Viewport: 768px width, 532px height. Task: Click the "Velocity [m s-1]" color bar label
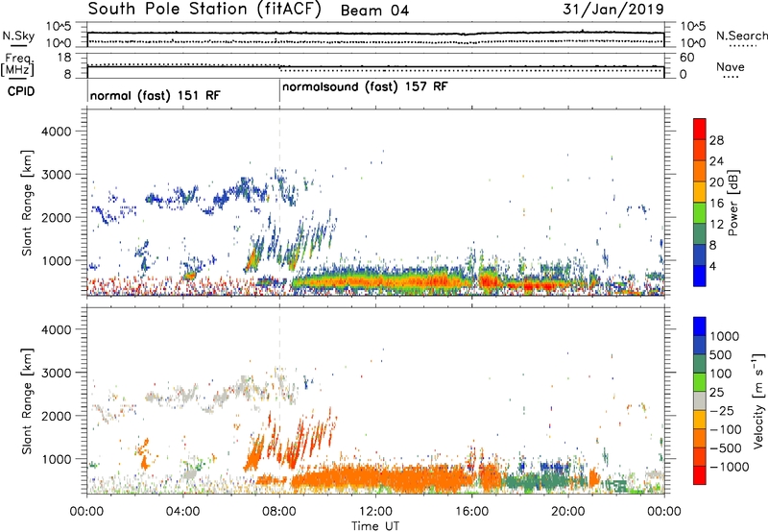coord(758,400)
